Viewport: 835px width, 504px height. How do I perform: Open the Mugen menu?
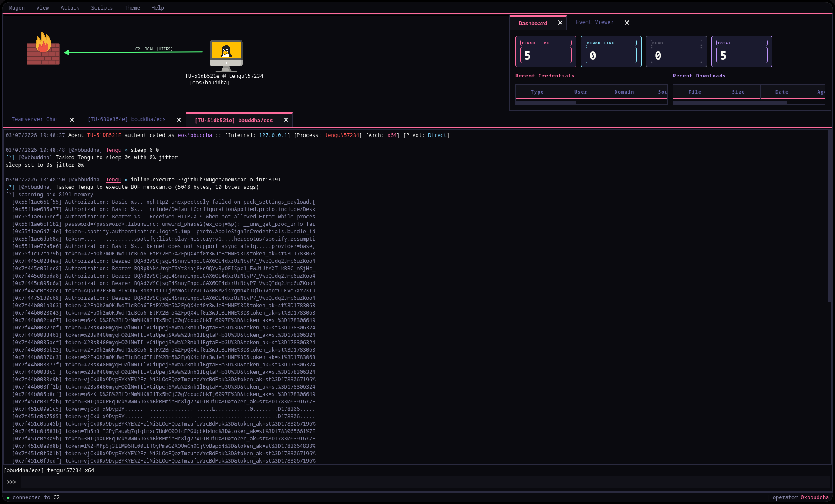[17, 8]
